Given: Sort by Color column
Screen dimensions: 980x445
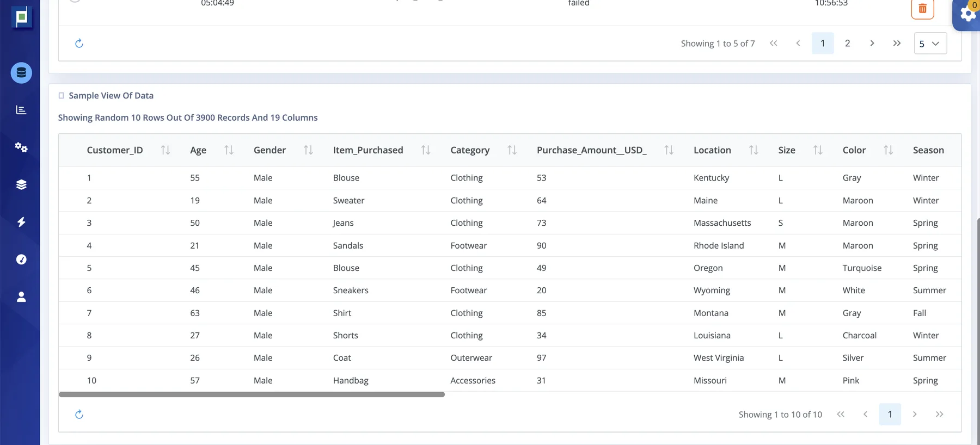Looking at the screenshot, I should click(888, 150).
